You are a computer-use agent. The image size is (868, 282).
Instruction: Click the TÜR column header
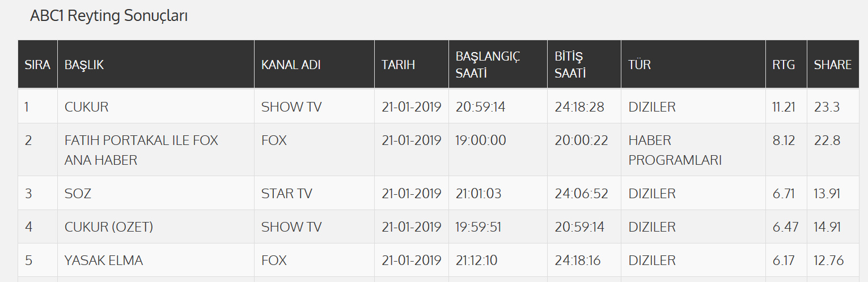(640, 65)
